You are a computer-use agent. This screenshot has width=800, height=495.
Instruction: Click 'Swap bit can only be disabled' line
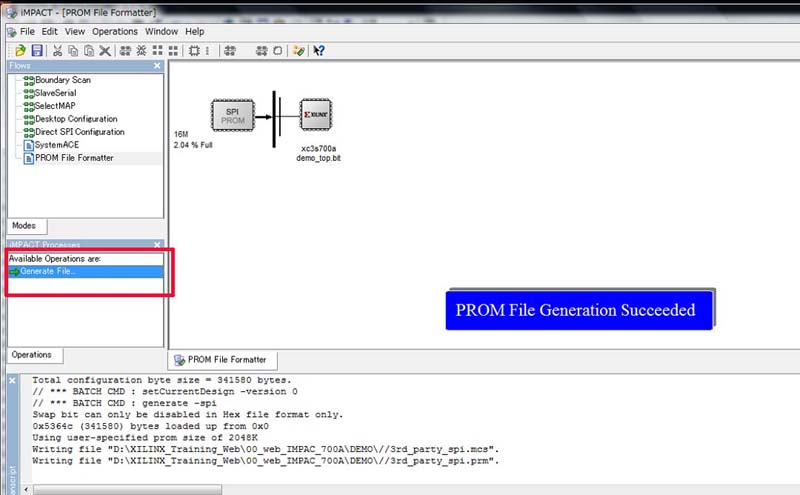click(x=188, y=414)
